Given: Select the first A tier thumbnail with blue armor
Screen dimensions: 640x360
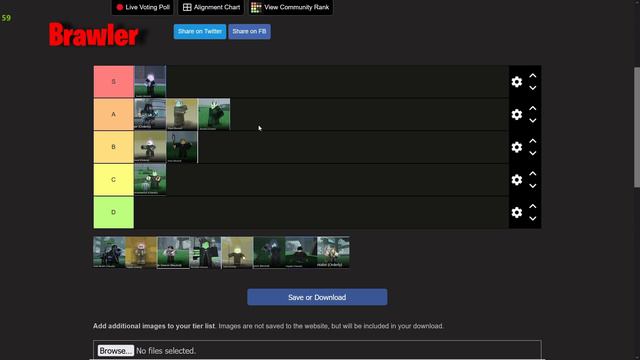Looking at the screenshot, I should 150,114.
